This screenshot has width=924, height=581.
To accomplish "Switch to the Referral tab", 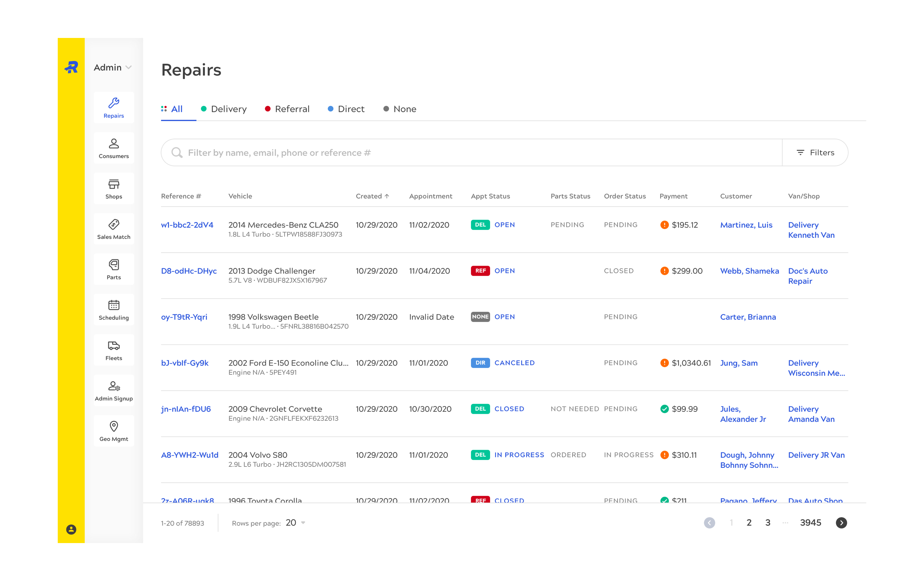I will pos(287,109).
